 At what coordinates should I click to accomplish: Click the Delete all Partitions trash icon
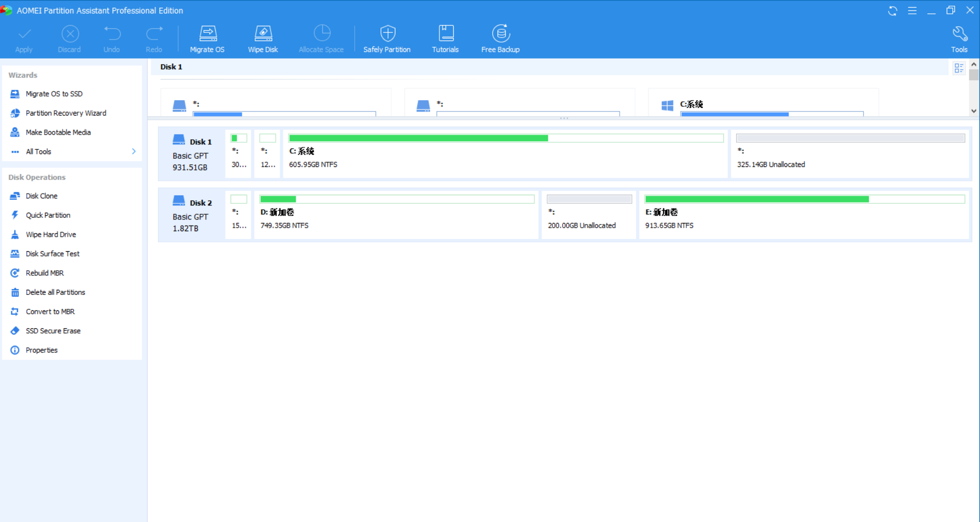coord(15,292)
